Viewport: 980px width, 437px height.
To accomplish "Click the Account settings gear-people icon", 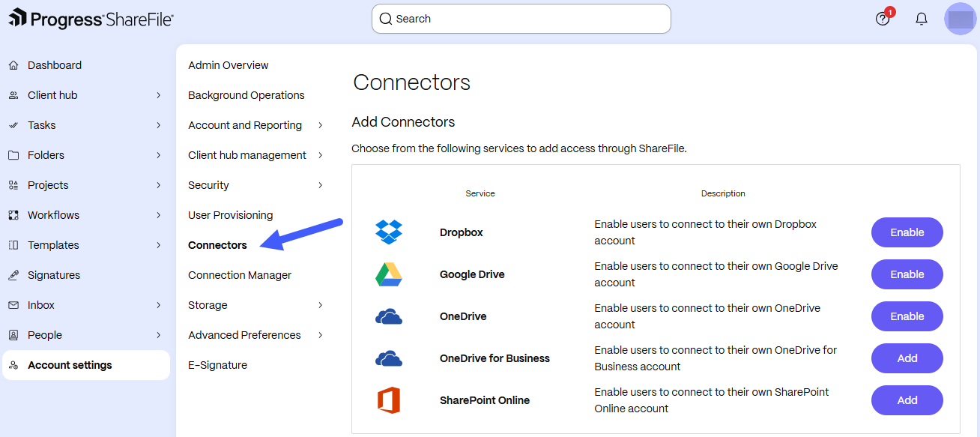I will pyautogui.click(x=13, y=365).
